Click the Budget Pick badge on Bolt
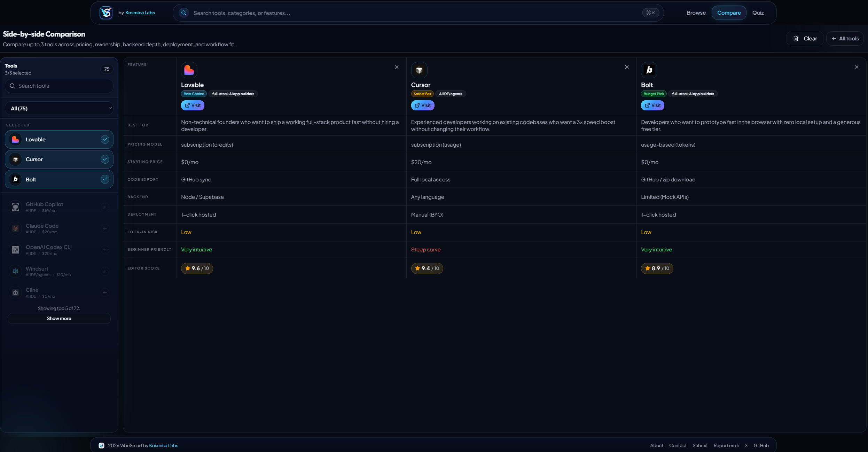Screen dimensions: 868x452 click(x=654, y=94)
